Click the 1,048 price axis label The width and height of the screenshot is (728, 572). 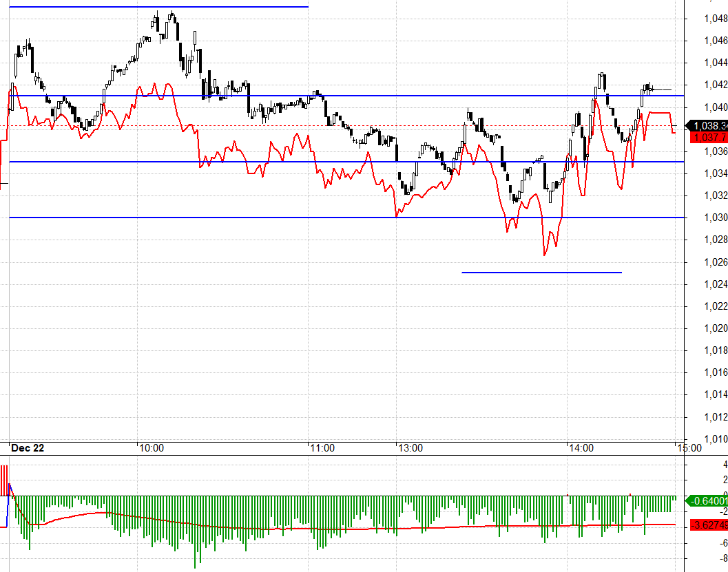(x=716, y=19)
